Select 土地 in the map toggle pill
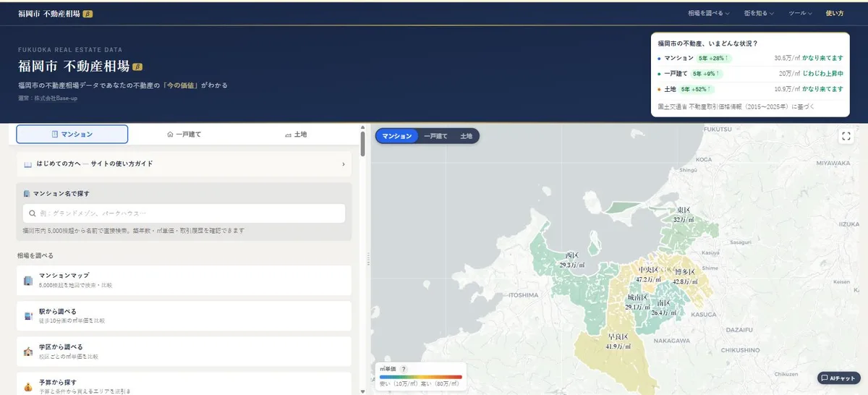868x395 pixels. click(x=466, y=136)
